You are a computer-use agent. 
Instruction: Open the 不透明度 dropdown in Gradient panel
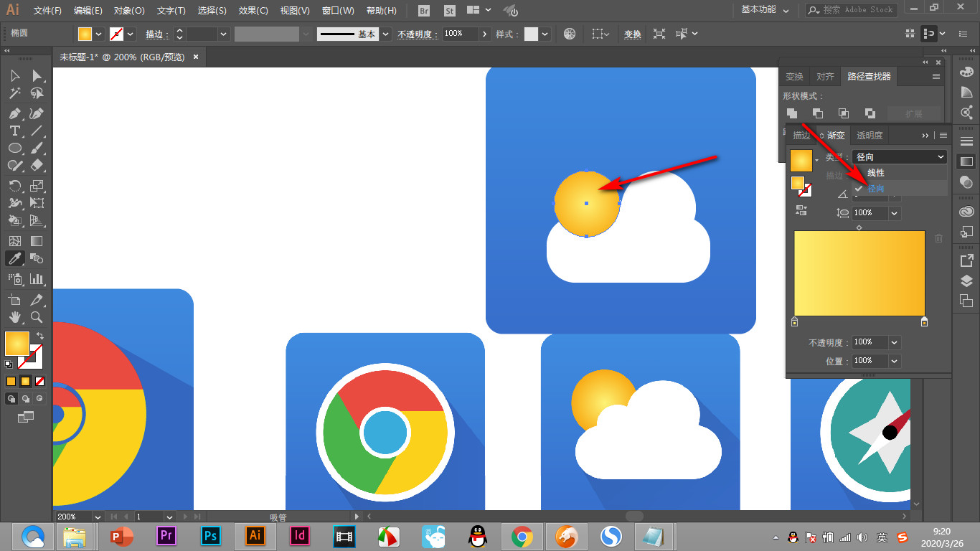pyautogui.click(x=895, y=342)
